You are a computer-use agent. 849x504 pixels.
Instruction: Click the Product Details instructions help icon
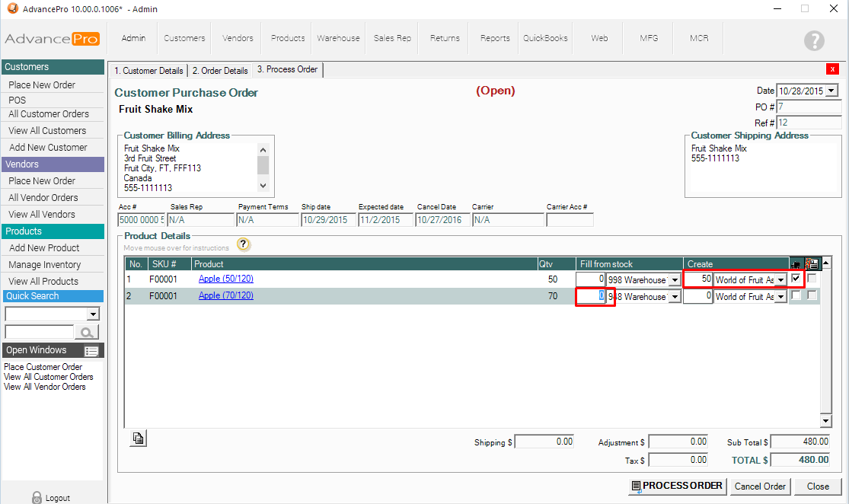pos(243,244)
